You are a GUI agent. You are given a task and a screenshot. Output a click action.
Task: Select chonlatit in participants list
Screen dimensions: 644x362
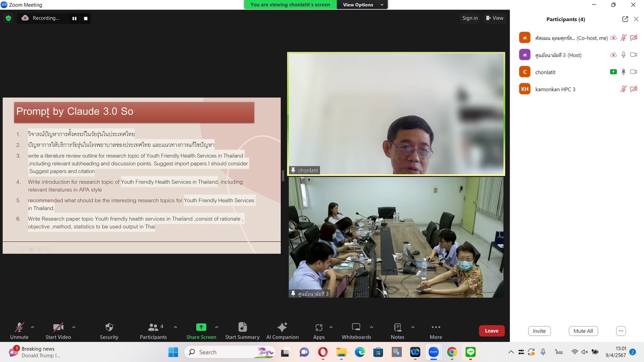tap(577, 72)
